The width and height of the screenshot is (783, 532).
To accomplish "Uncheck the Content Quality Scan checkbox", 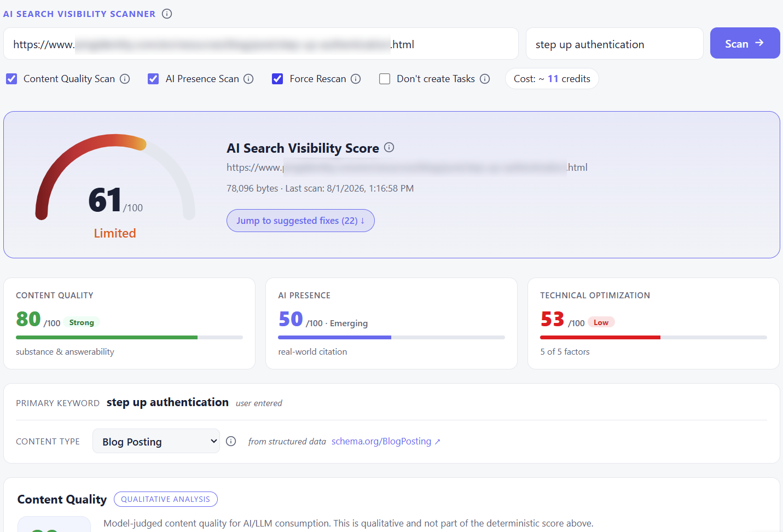I will pyautogui.click(x=11, y=79).
